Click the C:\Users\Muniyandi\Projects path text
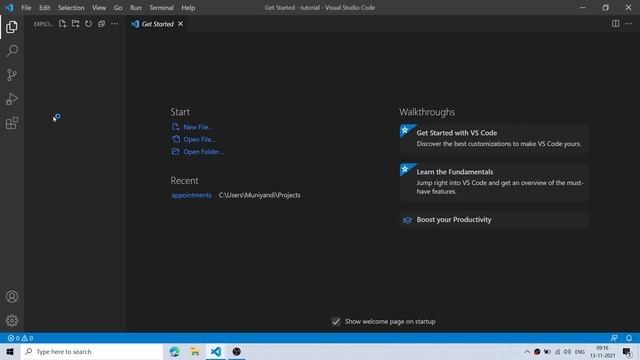 [x=260, y=195]
